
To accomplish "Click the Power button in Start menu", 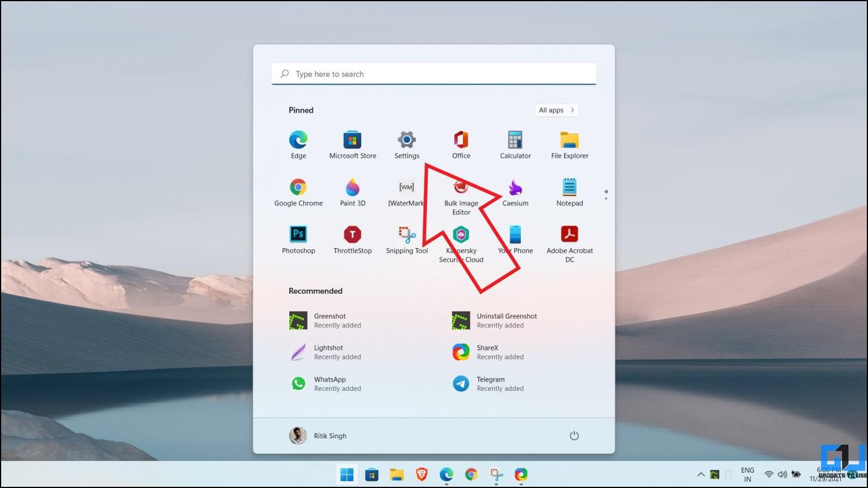I will [574, 436].
